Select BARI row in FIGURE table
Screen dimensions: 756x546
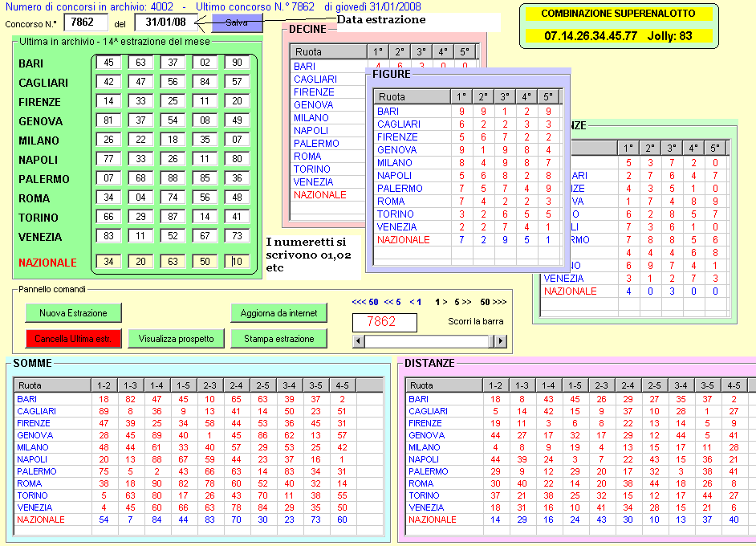(x=468, y=112)
